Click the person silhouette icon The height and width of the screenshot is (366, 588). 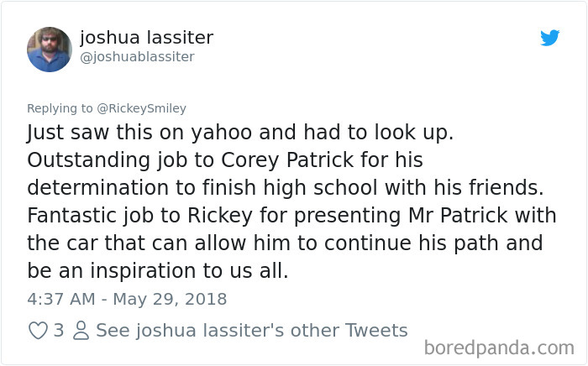[x=81, y=331]
